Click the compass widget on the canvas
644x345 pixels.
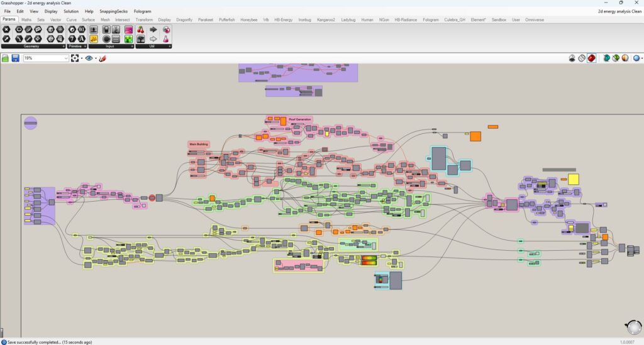pos(633,326)
